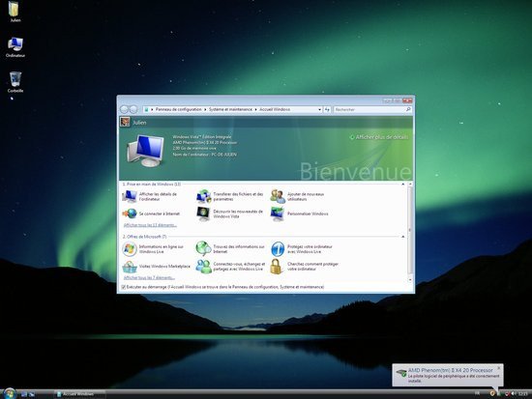Click Informations en ligne sur Windows Live text
This screenshot has width=532, height=399.
[162, 249]
